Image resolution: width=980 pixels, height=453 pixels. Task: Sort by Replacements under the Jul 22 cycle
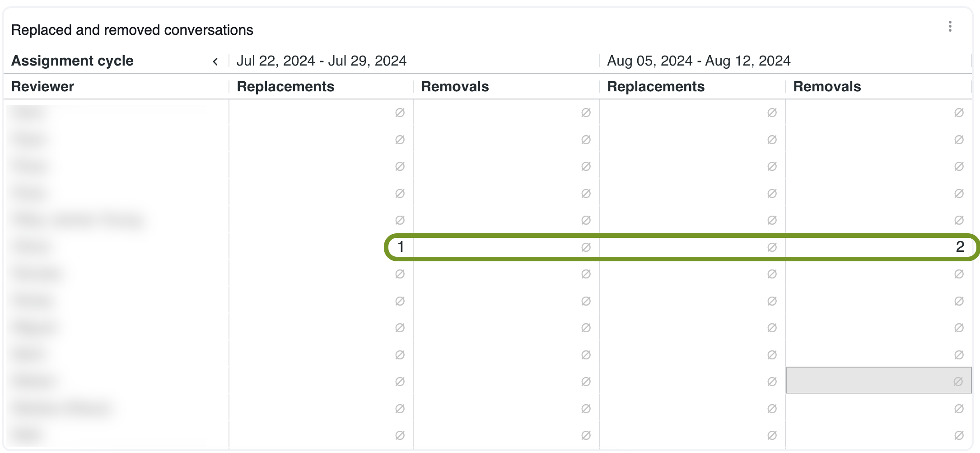point(285,86)
